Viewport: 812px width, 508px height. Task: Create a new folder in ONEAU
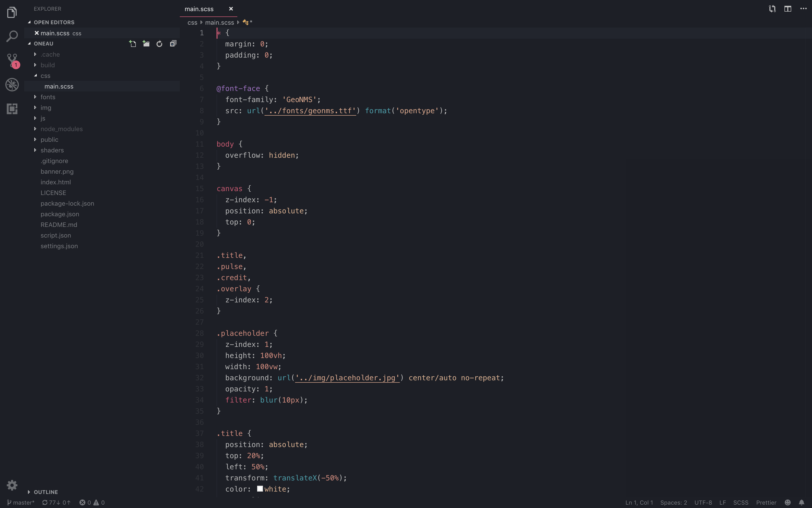point(146,44)
